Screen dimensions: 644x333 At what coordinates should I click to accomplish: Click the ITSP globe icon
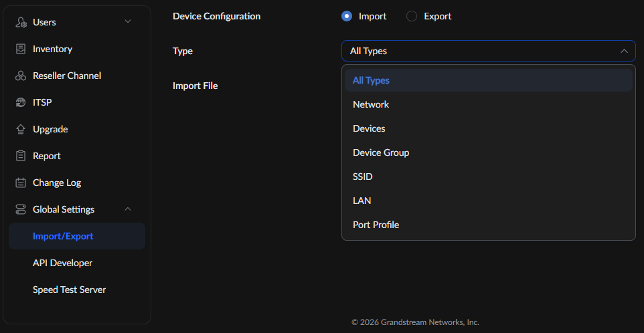coord(21,102)
